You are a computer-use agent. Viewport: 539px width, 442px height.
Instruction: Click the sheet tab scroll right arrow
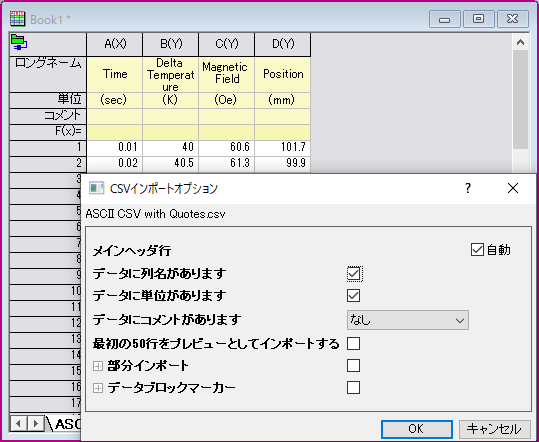tap(36, 424)
